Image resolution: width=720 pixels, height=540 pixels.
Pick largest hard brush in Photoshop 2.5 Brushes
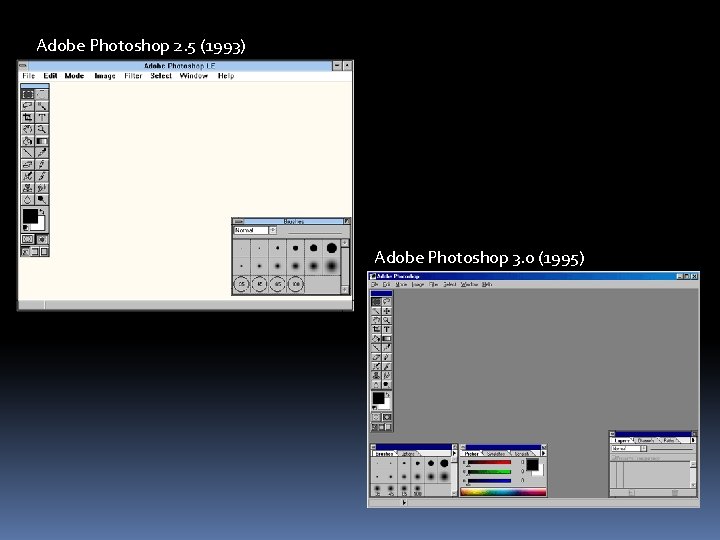point(332,248)
